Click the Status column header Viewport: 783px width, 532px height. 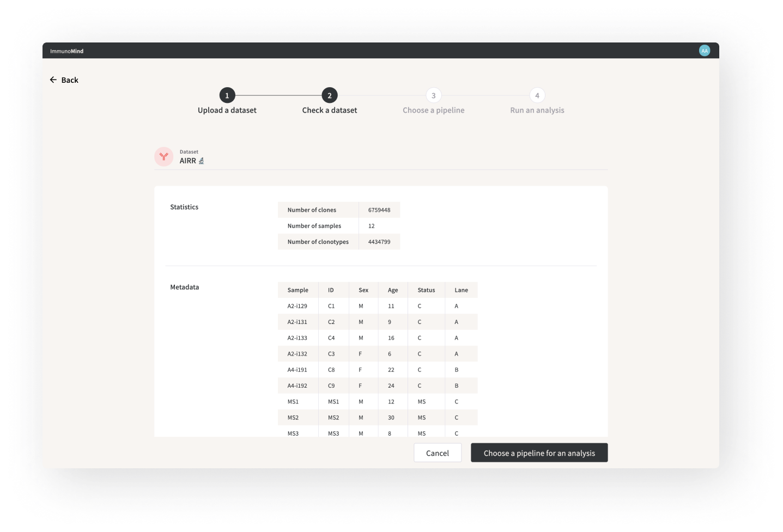426,290
